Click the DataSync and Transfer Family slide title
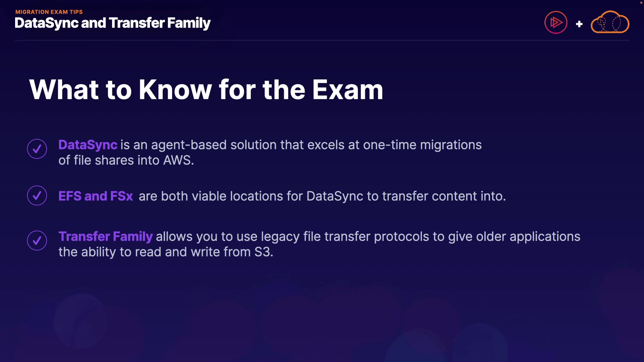The image size is (644, 362). coord(112,23)
